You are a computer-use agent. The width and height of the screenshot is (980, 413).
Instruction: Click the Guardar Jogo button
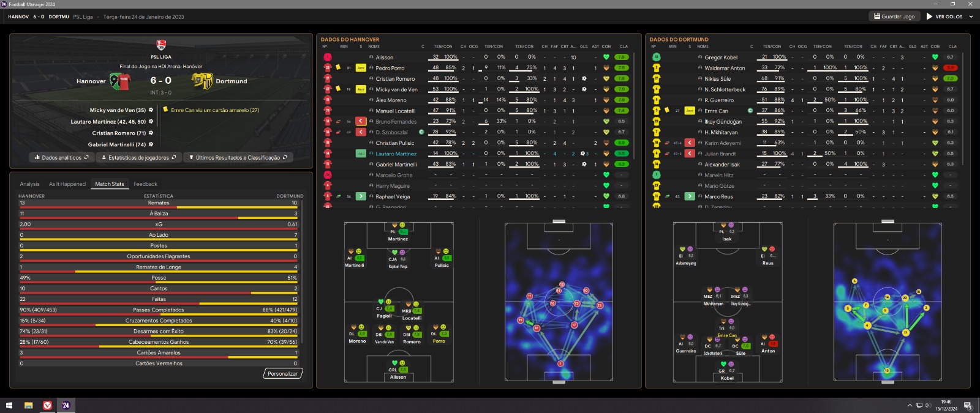[x=895, y=17]
